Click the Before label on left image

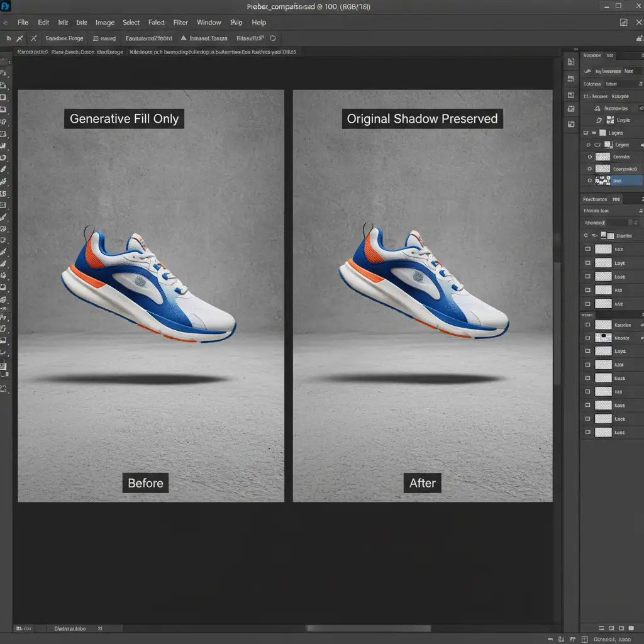click(x=145, y=483)
